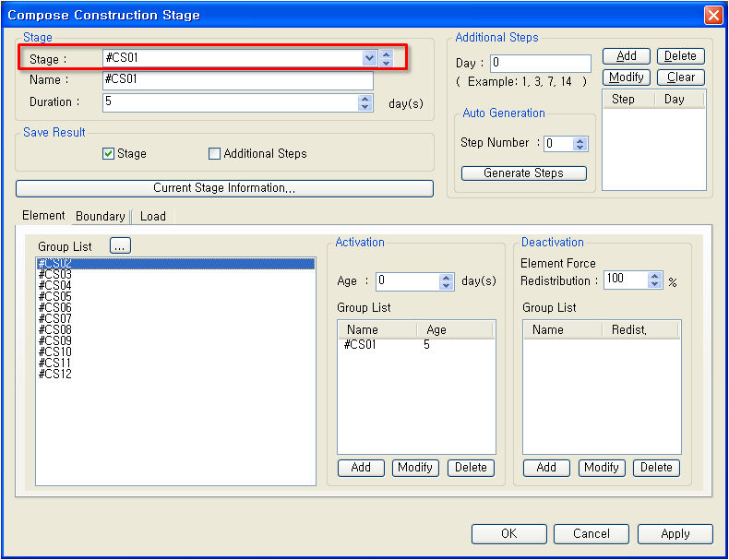Select #CS02 in Group List
The width and height of the screenshot is (729, 560).
175,264
